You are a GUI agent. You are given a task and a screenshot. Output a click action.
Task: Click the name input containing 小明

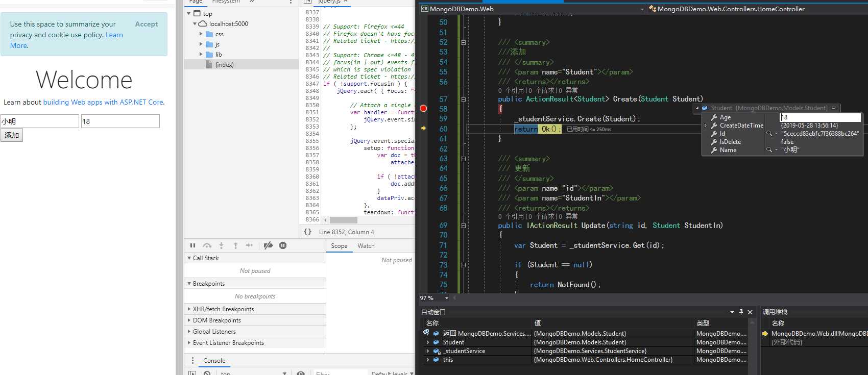(x=40, y=121)
